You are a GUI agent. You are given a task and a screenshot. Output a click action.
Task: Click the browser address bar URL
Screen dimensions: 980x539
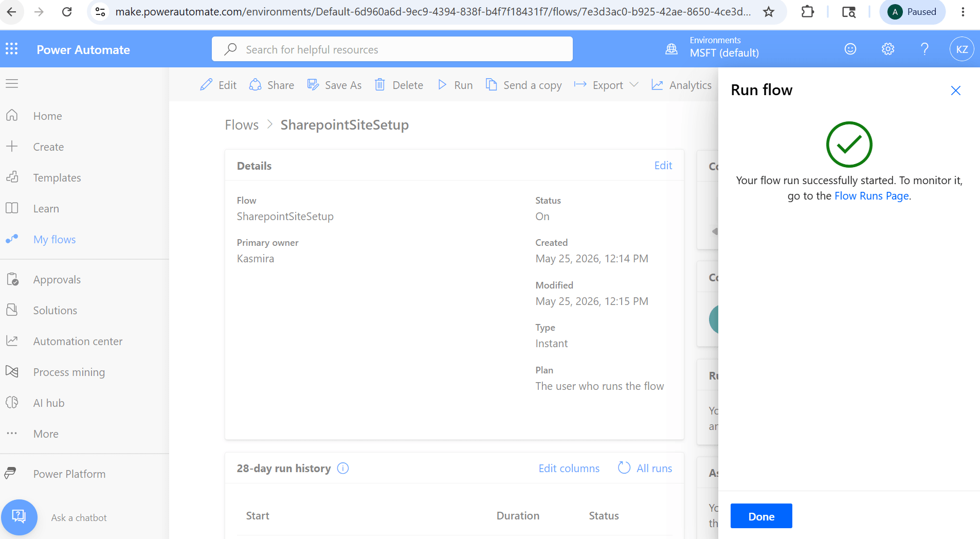tap(433, 12)
